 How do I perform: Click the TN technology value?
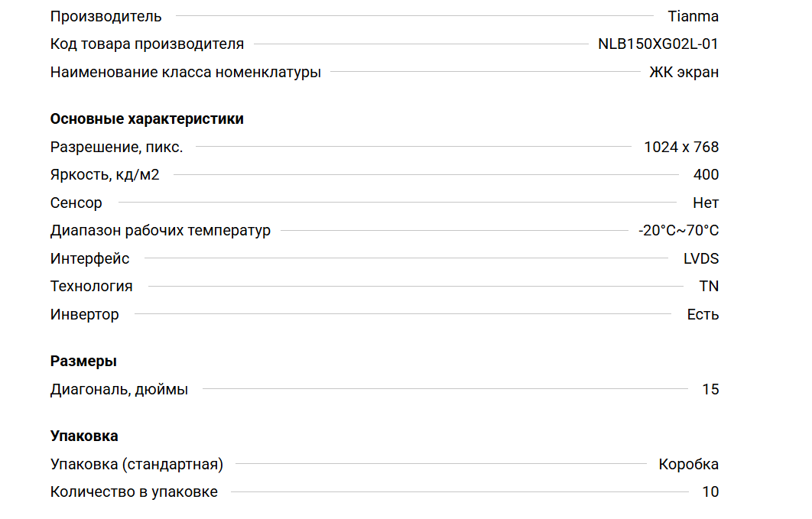709,287
